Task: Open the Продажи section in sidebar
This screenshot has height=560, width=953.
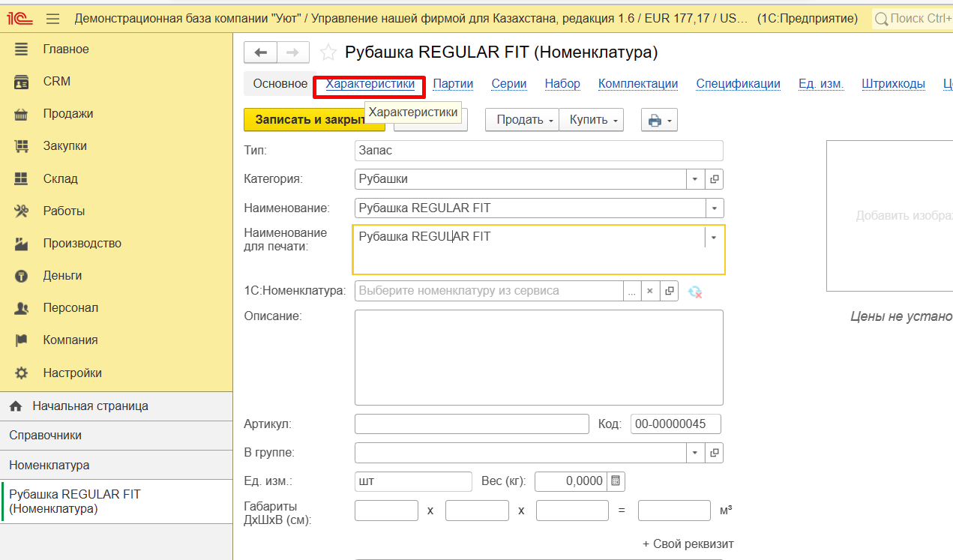Action: (68, 114)
